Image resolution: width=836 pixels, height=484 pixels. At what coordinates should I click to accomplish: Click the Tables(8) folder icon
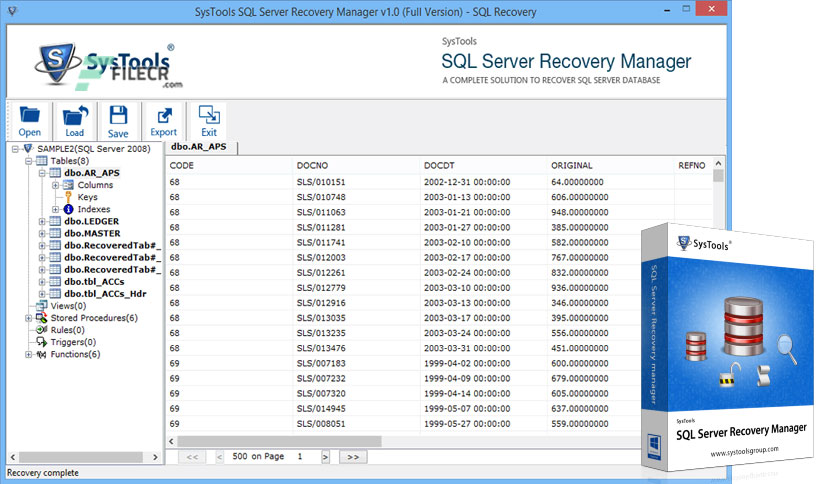42,160
